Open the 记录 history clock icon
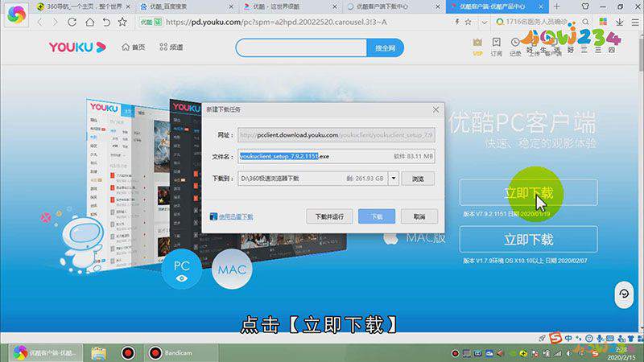This screenshot has height=362, width=644. (515, 47)
